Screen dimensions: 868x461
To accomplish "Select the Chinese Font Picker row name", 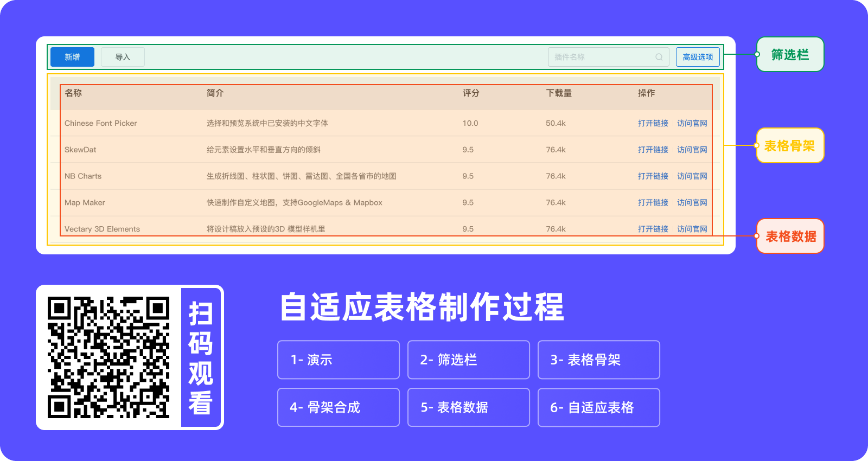I will (101, 123).
